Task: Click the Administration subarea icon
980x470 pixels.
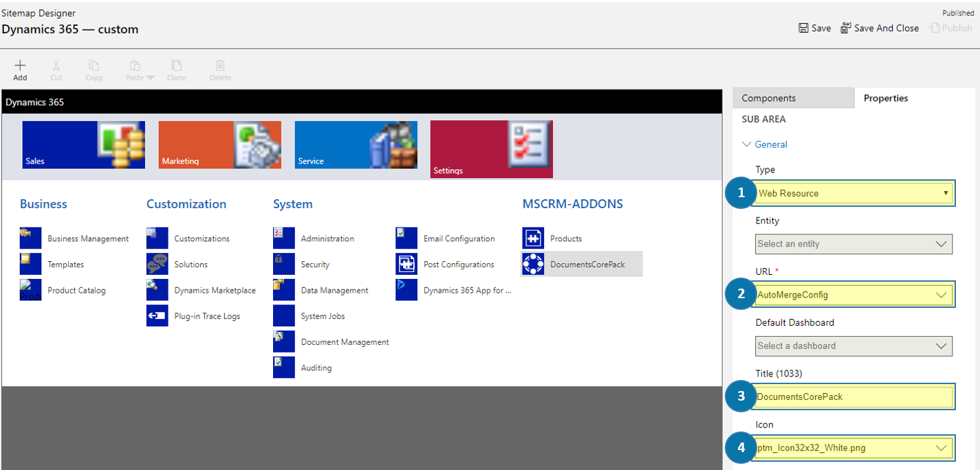Action: (x=284, y=238)
